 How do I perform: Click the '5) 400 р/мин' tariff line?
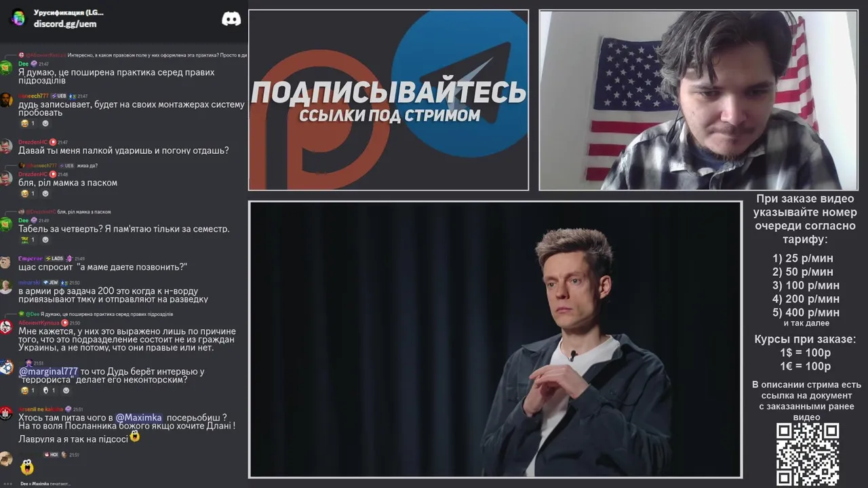(x=806, y=312)
